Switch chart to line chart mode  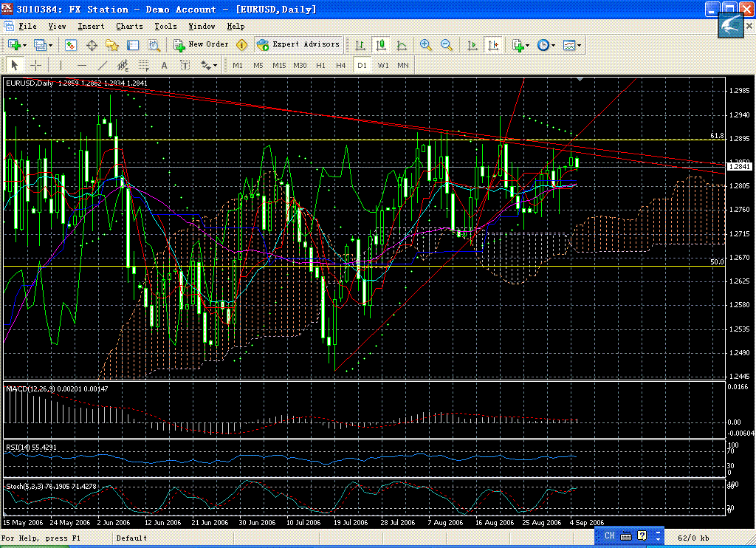coord(402,45)
